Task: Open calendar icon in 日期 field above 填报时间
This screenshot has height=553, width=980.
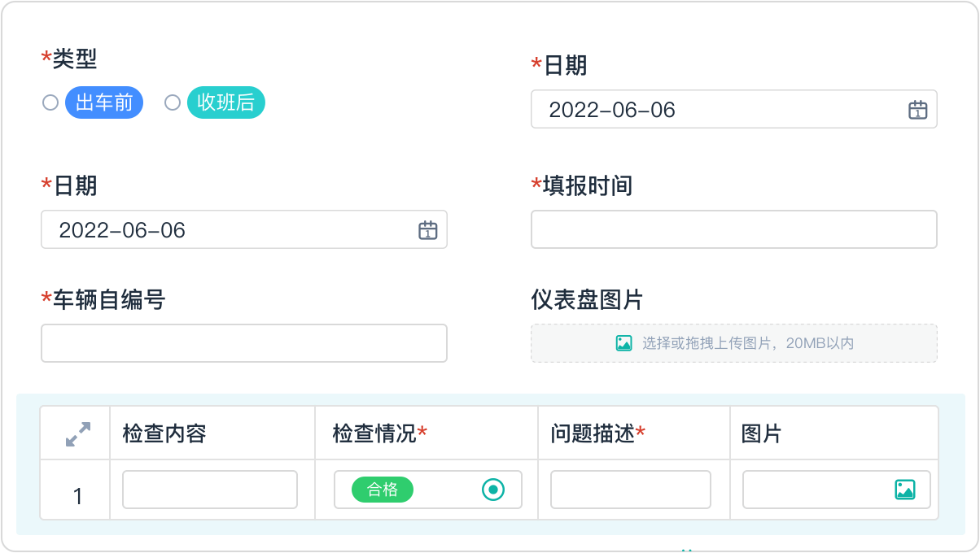Action: 917,110
